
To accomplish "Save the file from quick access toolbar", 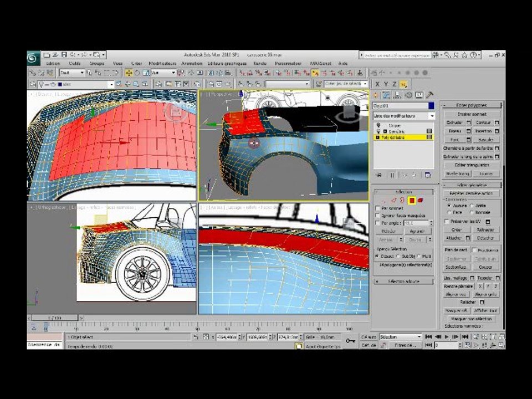I will click(64, 55).
